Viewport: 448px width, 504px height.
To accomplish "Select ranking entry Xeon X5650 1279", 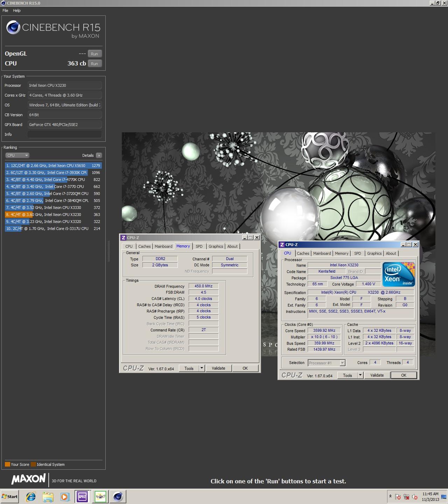I will pyautogui.click(x=53, y=166).
